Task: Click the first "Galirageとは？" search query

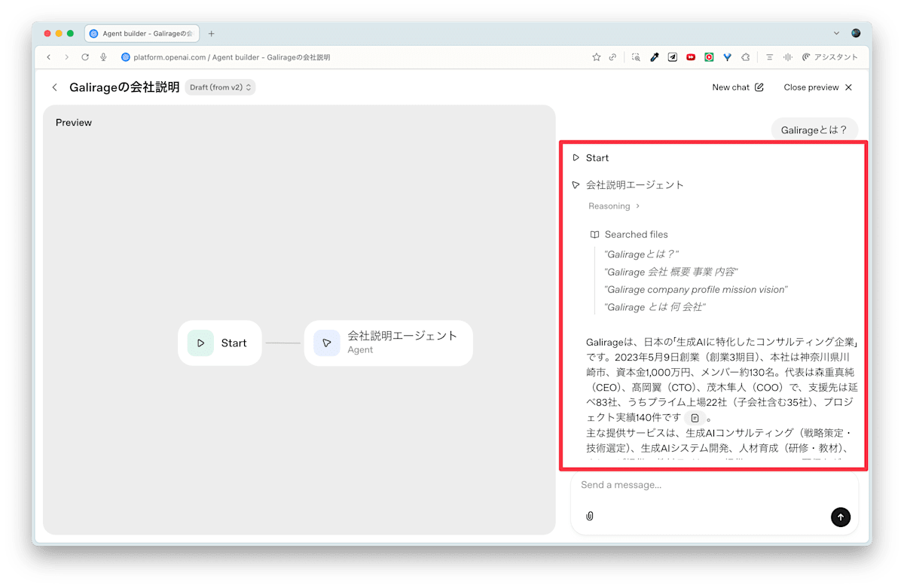Action: point(641,254)
